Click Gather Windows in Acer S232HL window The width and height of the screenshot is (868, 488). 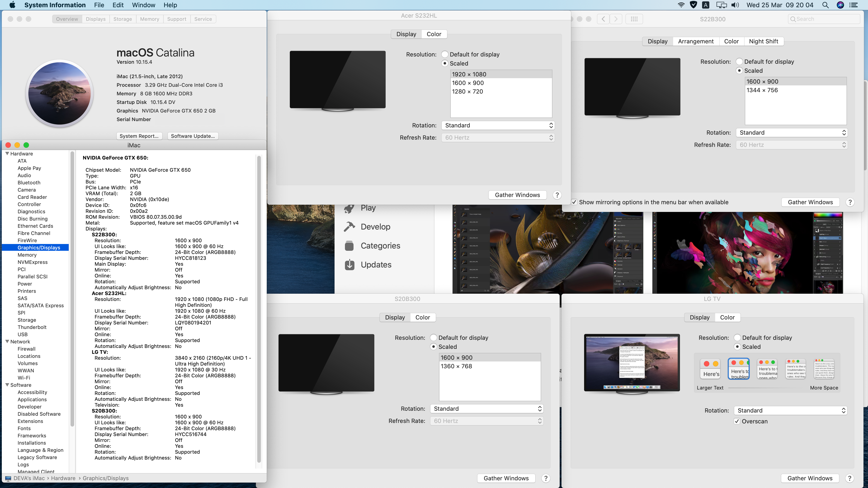point(517,195)
